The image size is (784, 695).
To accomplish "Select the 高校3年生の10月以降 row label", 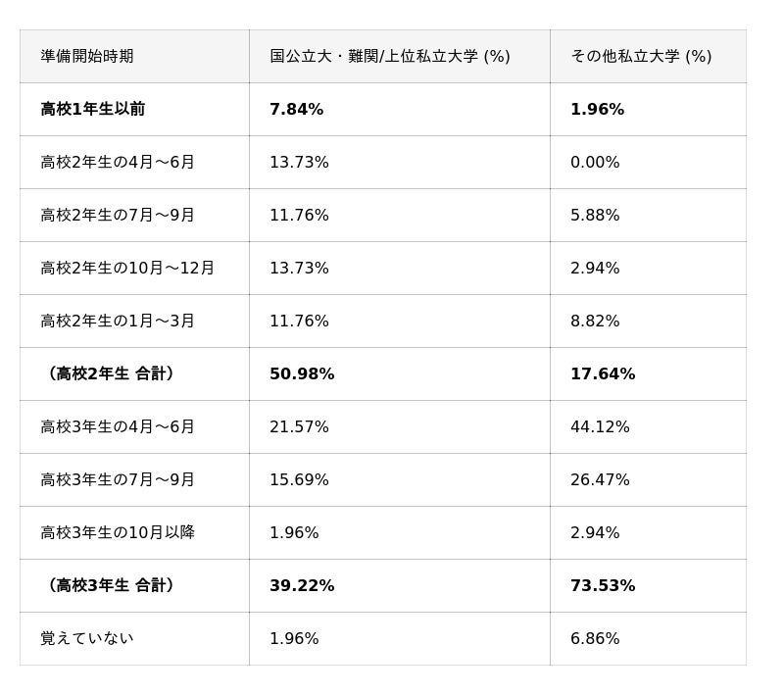I will 118,533.
